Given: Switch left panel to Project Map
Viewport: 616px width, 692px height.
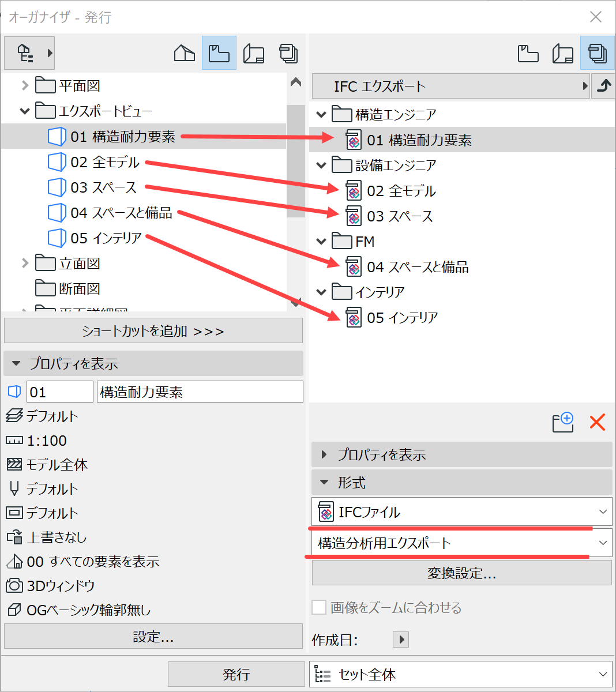Looking at the screenshot, I should point(185,53).
